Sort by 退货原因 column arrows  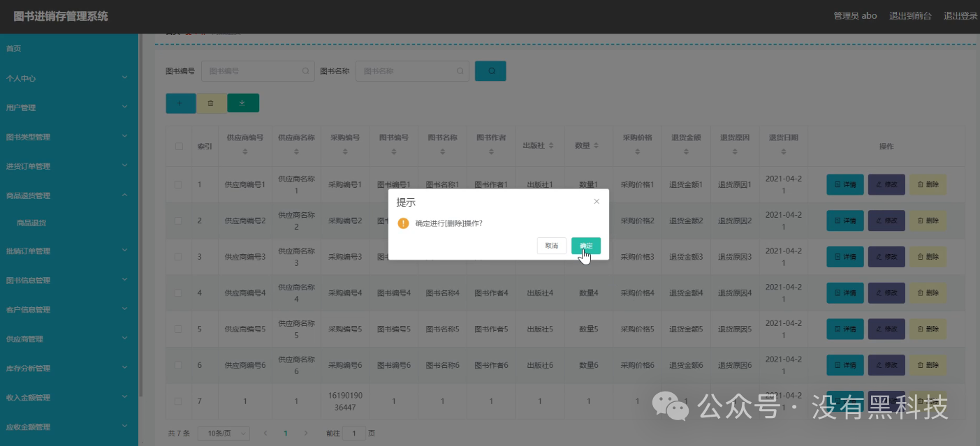(735, 151)
